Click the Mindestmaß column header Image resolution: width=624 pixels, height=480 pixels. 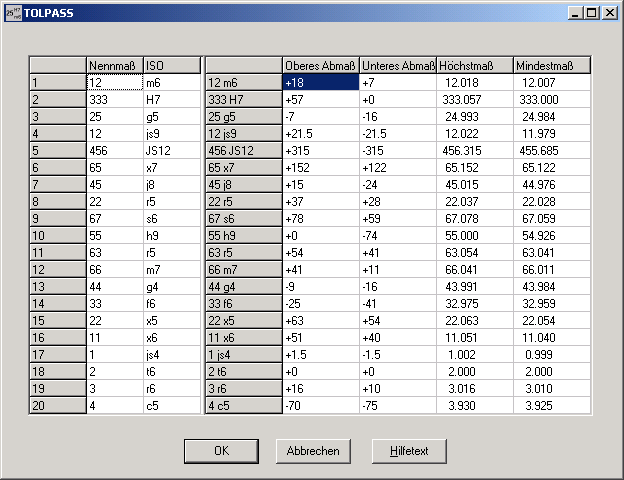point(551,65)
